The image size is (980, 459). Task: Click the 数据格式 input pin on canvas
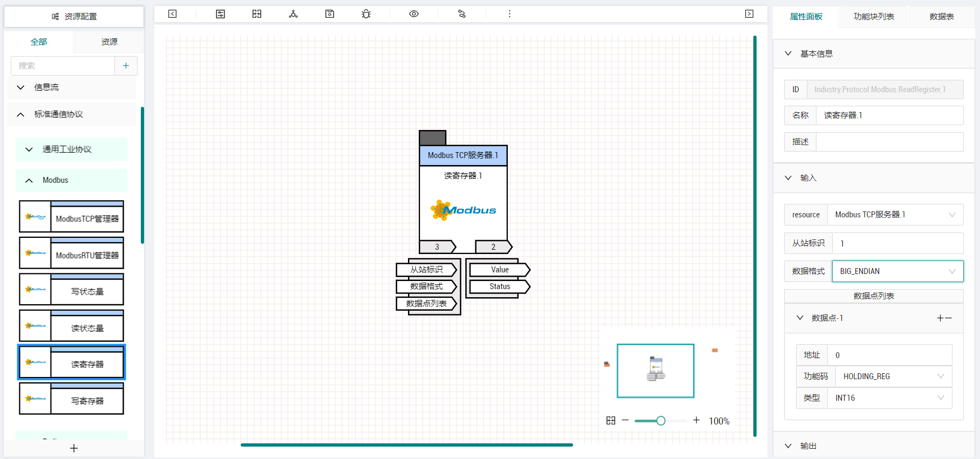tap(426, 286)
